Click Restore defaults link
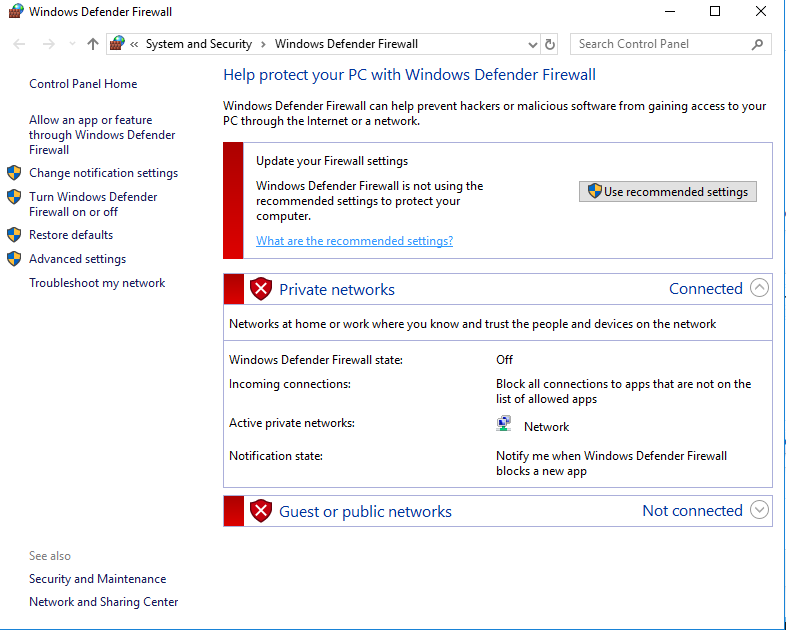This screenshot has width=786, height=630. tap(71, 235)
